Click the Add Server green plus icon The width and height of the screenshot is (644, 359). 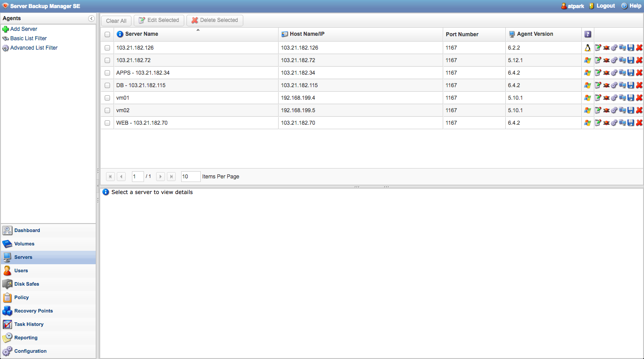5,29
